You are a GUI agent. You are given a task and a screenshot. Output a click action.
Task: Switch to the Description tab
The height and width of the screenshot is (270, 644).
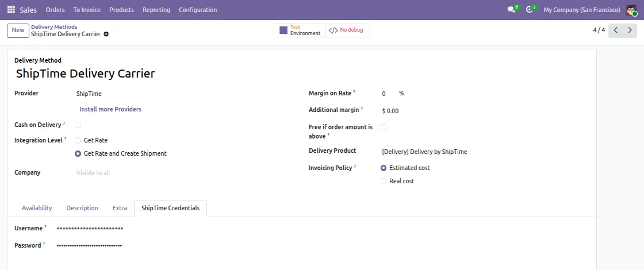[82, 208]
